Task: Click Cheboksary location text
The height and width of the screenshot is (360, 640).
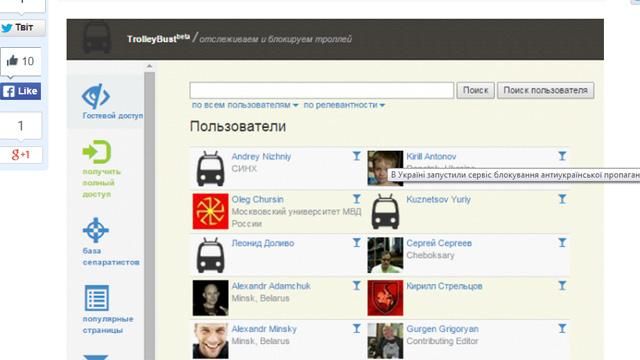Action: tap(430, 255)
